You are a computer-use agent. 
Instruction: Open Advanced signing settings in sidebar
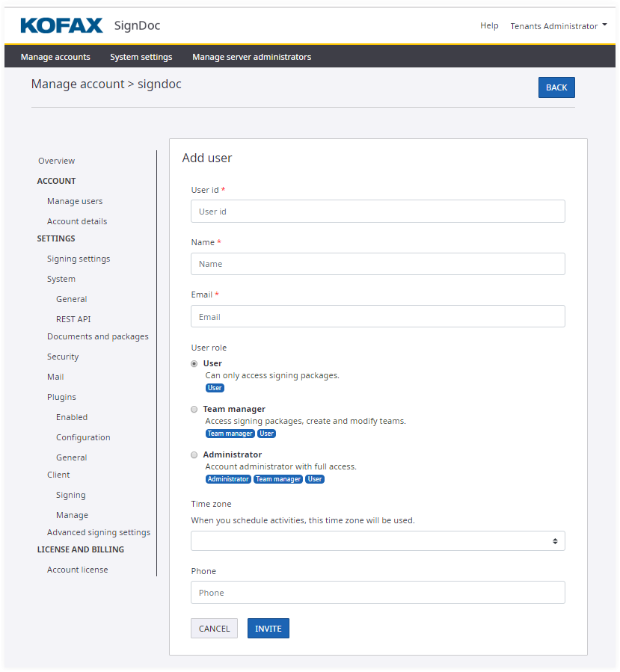(99, 532)
